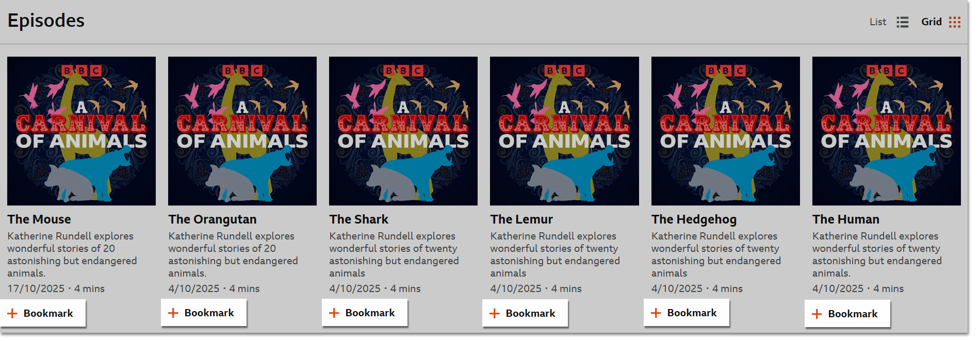Click The Mouse episode artwork
Screen dimensions: 980x342
coord(81,131)
